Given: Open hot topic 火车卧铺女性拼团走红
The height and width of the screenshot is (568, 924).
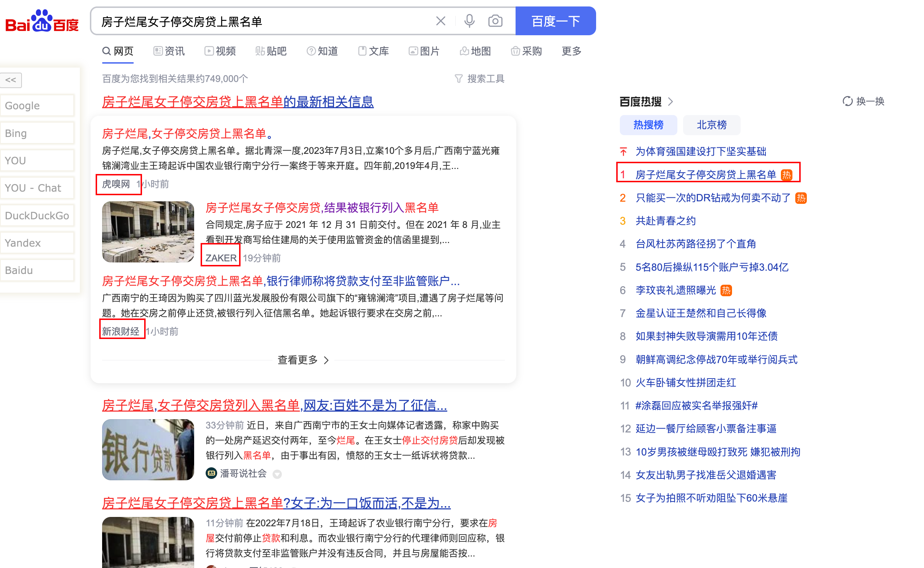Looking at the screenshot, I should [x=686, y=383].
